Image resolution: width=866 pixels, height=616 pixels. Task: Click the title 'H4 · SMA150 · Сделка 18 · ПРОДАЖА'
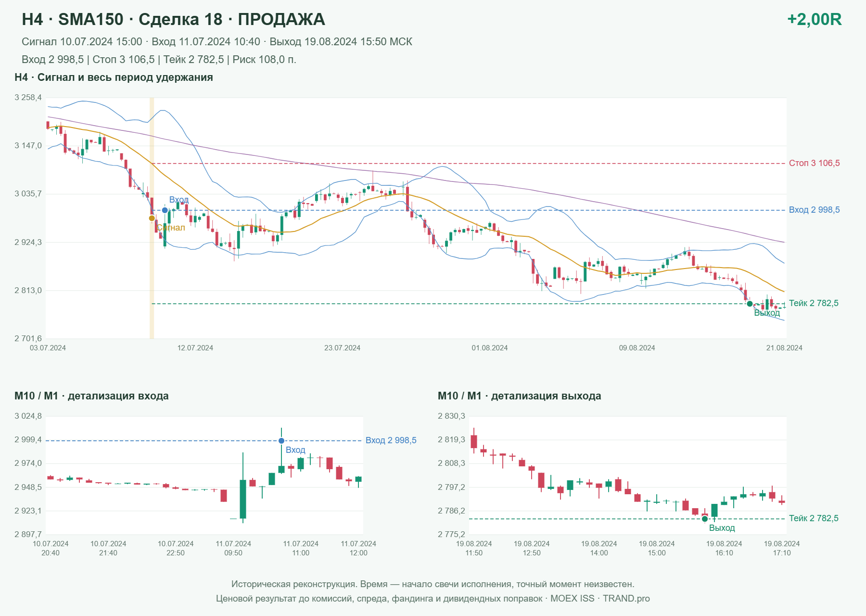(173, 19)
